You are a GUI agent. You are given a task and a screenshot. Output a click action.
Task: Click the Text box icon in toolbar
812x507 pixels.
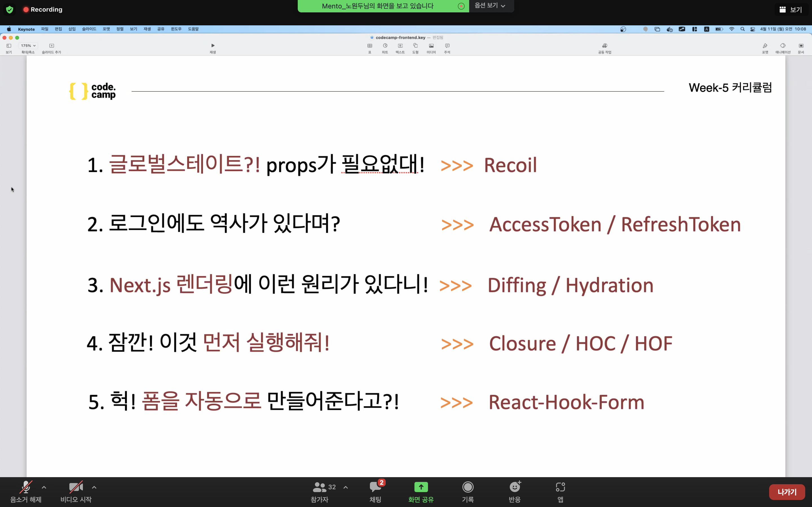[x=400, y=46]
